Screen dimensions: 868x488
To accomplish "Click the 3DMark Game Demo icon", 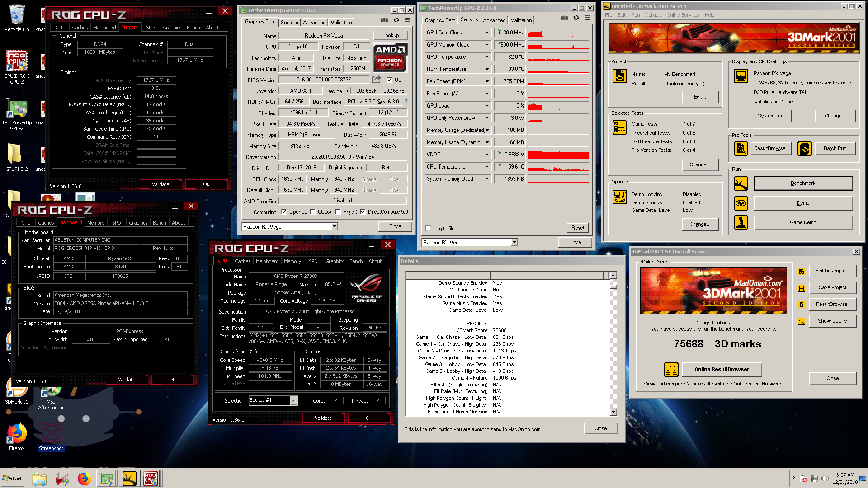I will (x=741, y=222).
